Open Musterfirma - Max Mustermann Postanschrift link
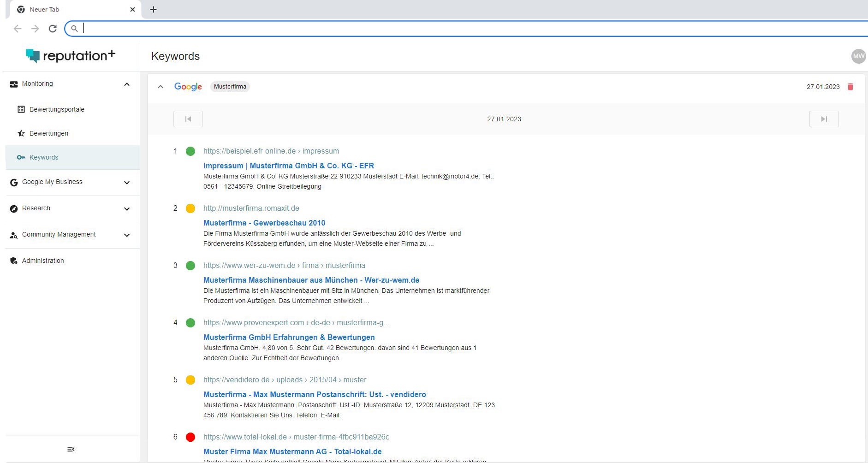 click(315, 394)
